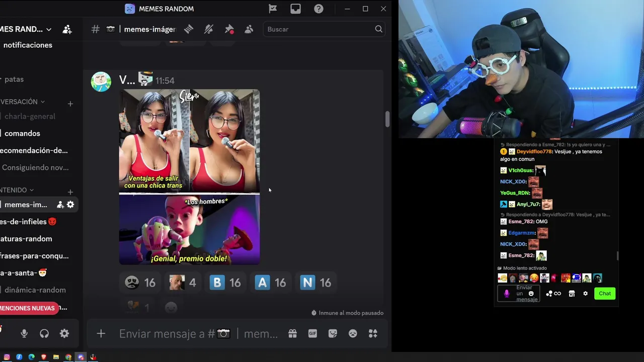Viewport: 644px width, 362px height.
Task: Show member list icon
Action: click(249, 29)
